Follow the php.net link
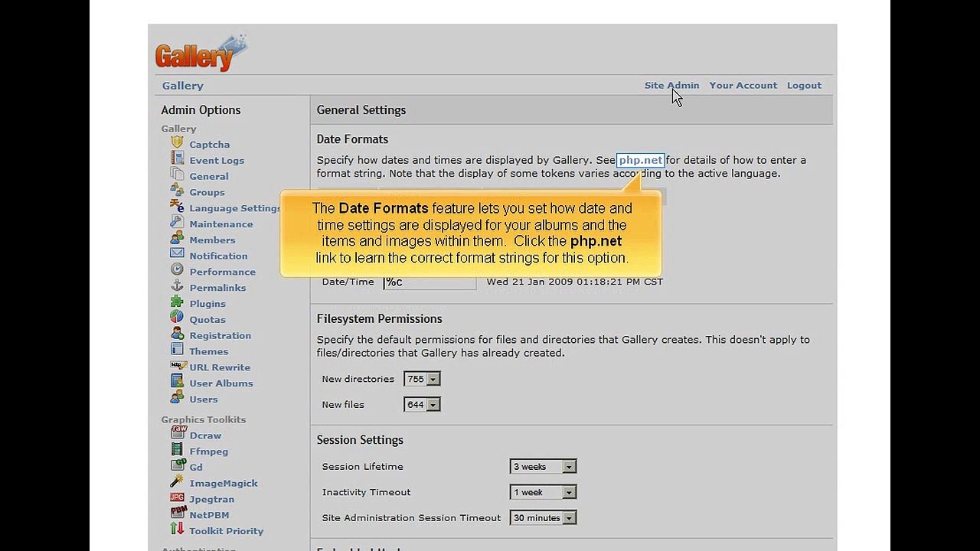 point(641,160)
